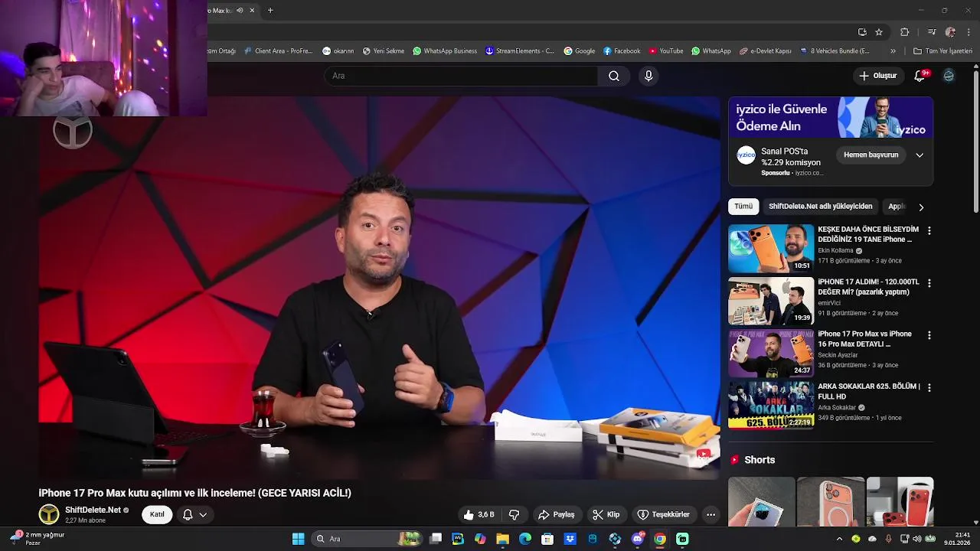
Task: Open weather widget showing 2 mm yağmur
Action: pos(38,539)
